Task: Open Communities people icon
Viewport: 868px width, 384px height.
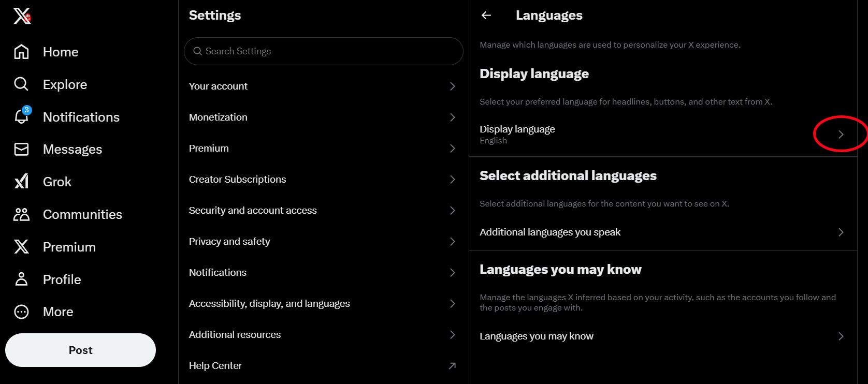Action: click(21, 214)
